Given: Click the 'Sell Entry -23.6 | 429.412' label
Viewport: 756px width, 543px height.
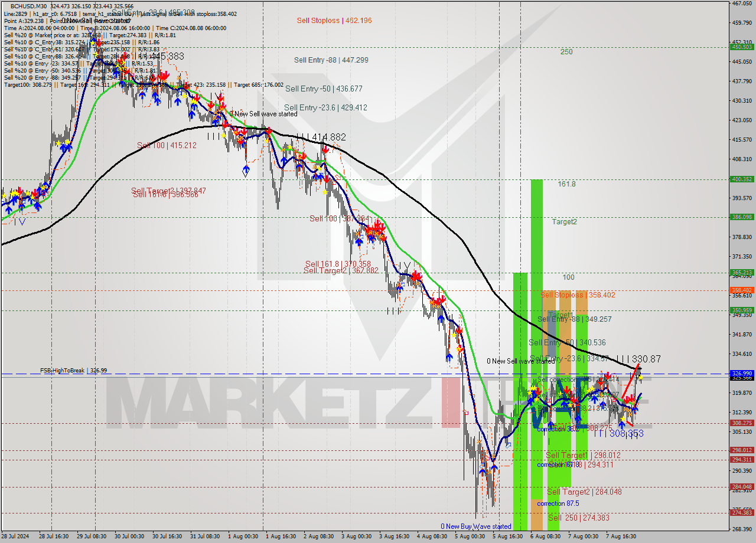Looking at the screenshot, I should pos(325,107).
